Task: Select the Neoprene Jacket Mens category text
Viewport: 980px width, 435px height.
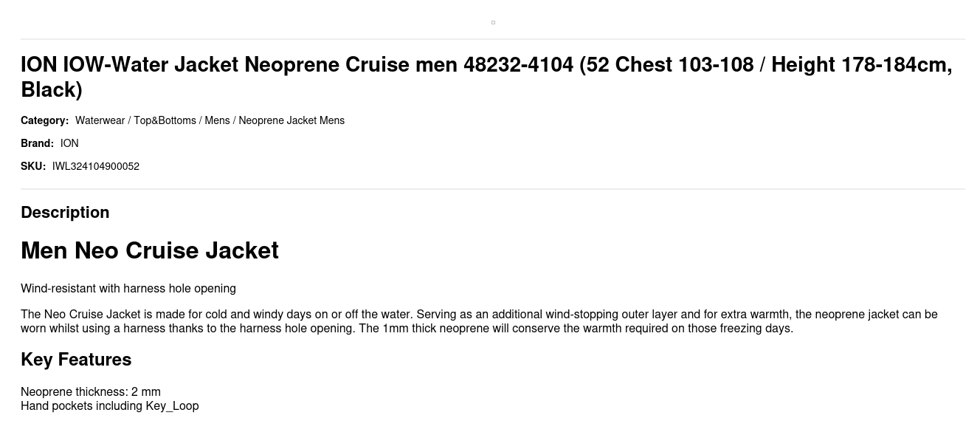Action: pyautogui.click(x=291, y=120)
